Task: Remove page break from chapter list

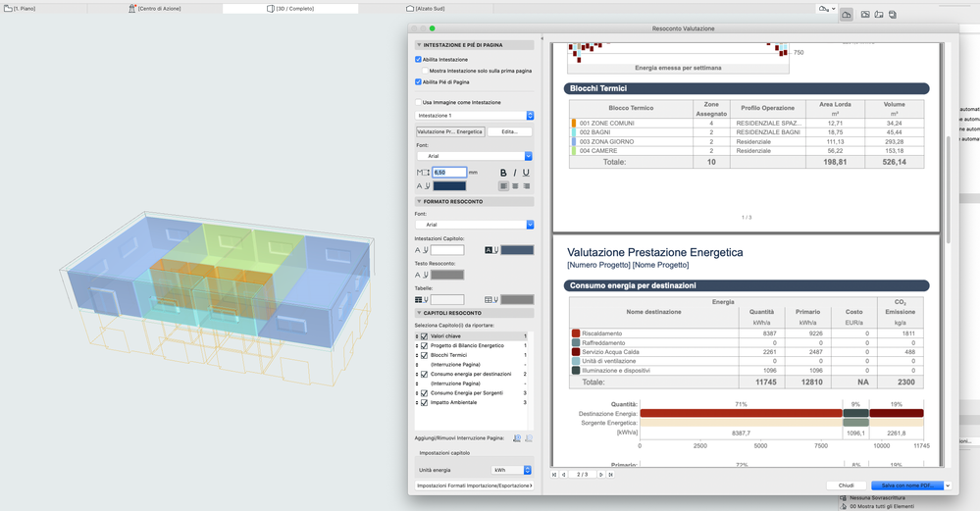Action: [529, 438]
